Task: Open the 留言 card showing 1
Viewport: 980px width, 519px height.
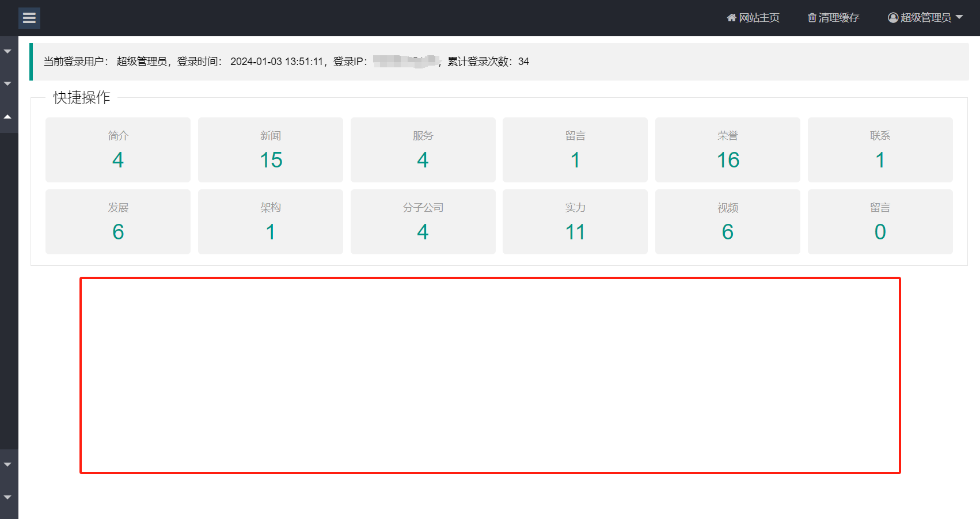Action: pos(575,150)
